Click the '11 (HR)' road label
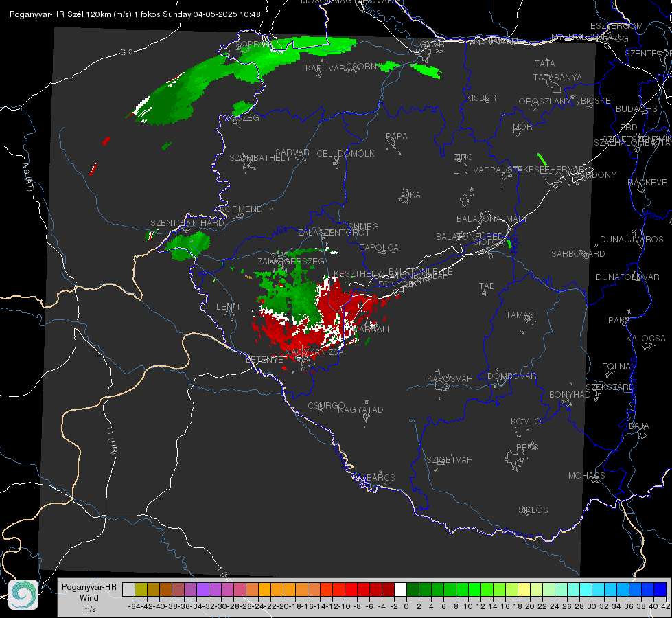672x618 pixels. pos(111,440)
